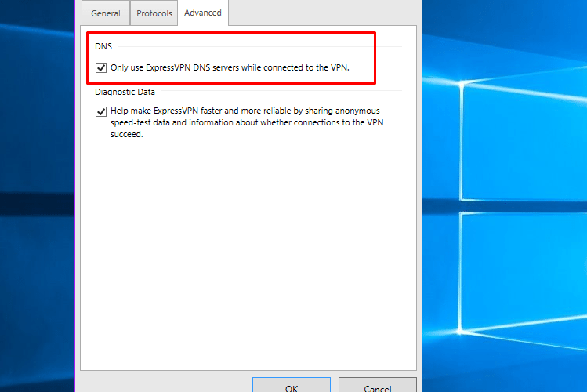This screenshot has height=392, width=587.
Task: Toggle the anonymous diagnostic data sharing checkbox
Action: tap(100, 111)
